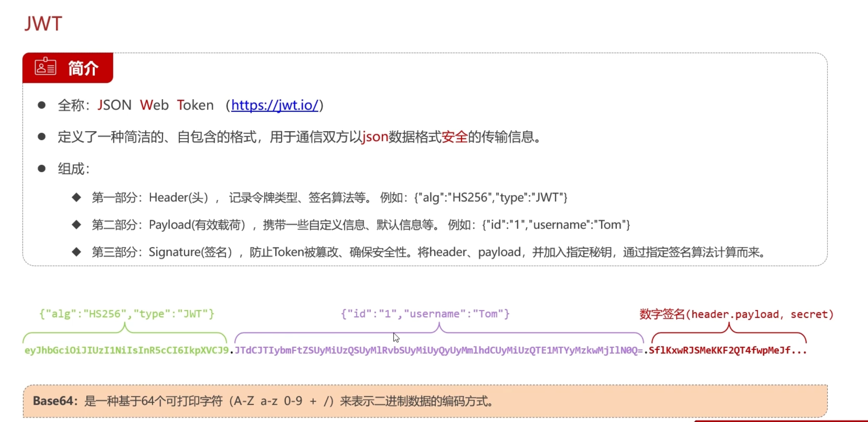Screen dimensions: 868x422
Task: Click the JWT slide title
Action: [43, 23]
